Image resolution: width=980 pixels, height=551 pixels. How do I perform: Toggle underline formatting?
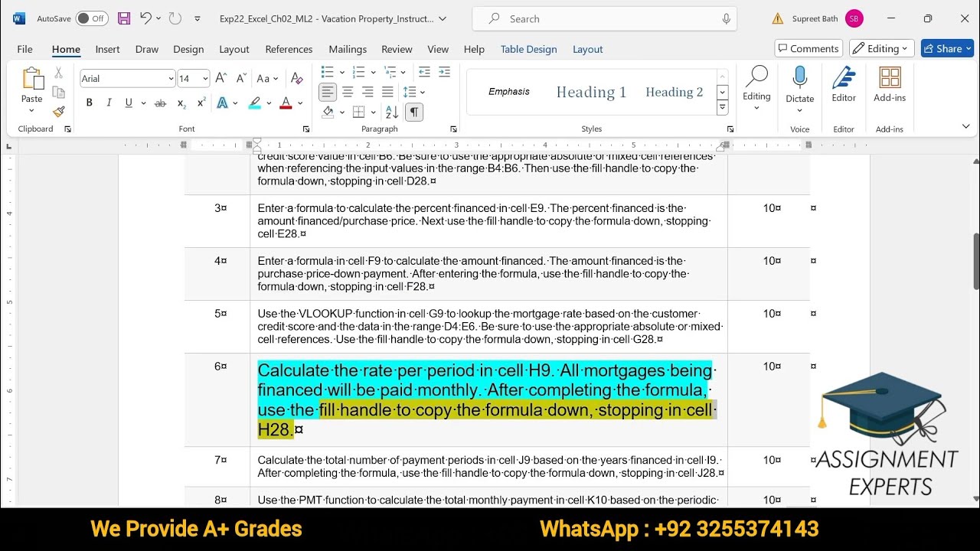tap(129, 103)
